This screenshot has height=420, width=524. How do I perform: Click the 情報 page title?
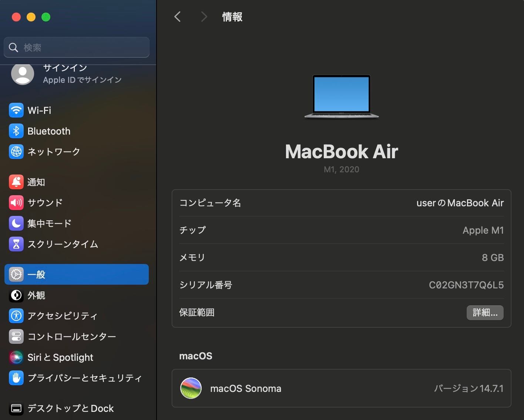click(232, 17)
